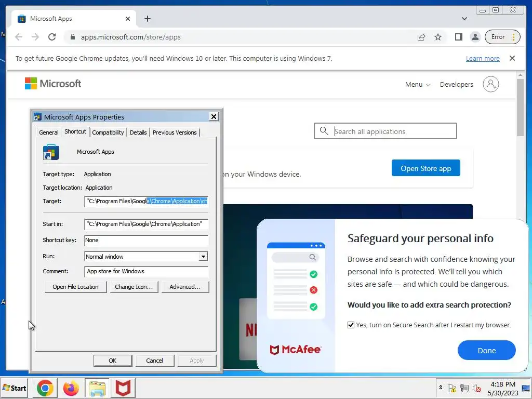
Task: Cancel the Properties dialog
Action: (x=154, y=361)
